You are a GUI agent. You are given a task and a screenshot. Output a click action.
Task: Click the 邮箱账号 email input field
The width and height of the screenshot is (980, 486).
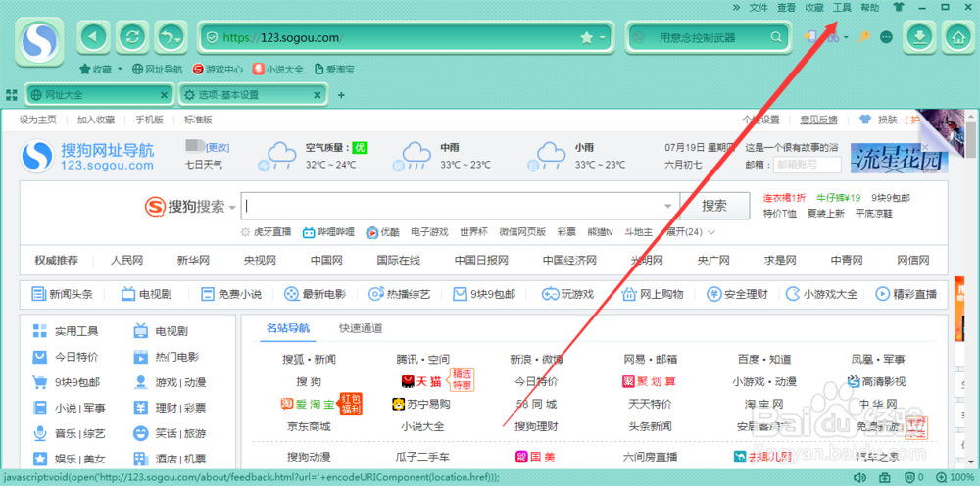tap(807, 165)
